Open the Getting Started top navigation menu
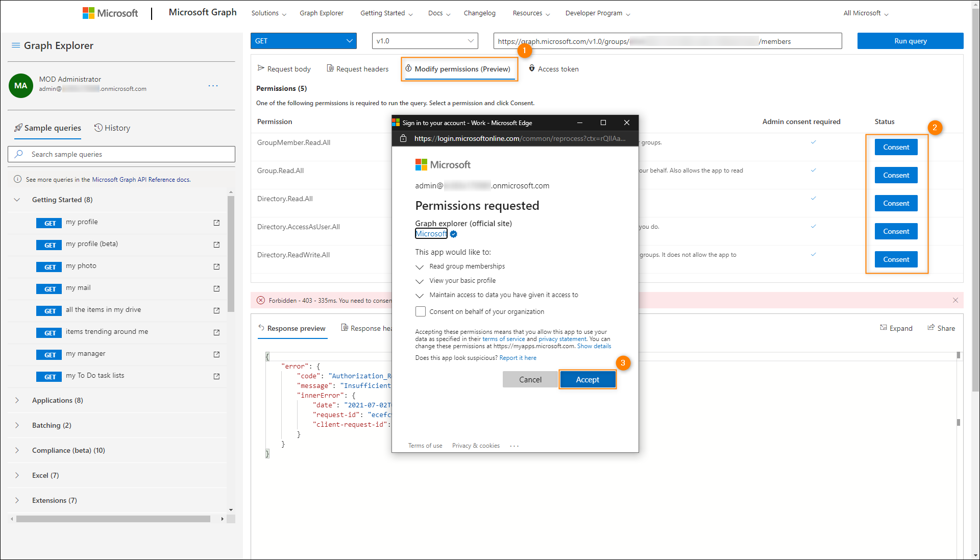Image resolution: width=980 pixels, height=560 pixels. click(386, 13)
